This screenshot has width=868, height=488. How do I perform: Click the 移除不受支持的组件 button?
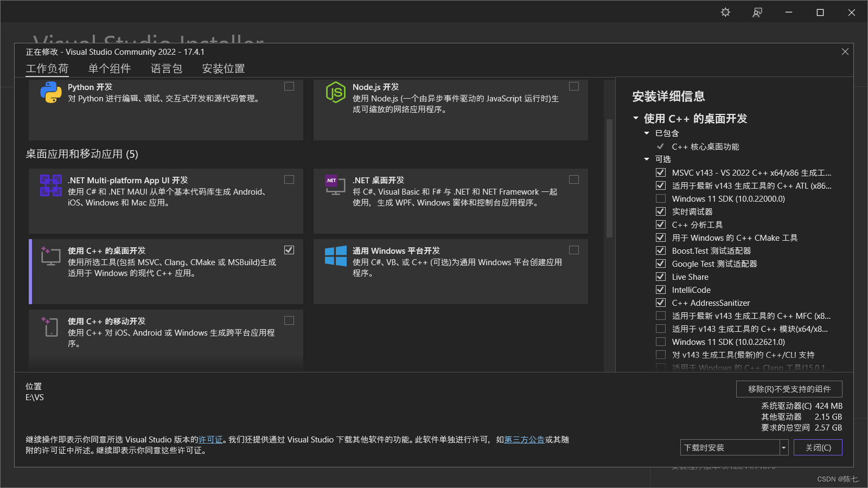coord(789,389)
